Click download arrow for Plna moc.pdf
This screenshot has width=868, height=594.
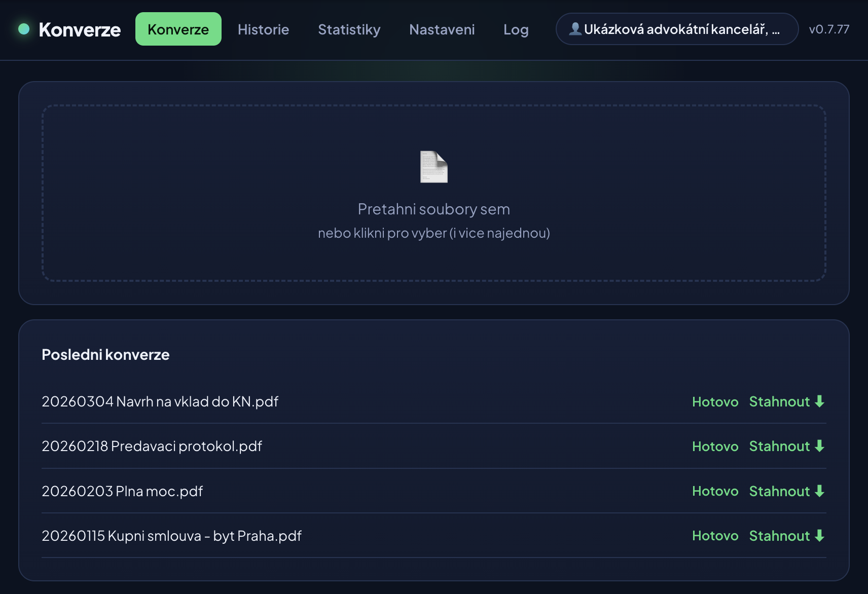click(819, 491)
